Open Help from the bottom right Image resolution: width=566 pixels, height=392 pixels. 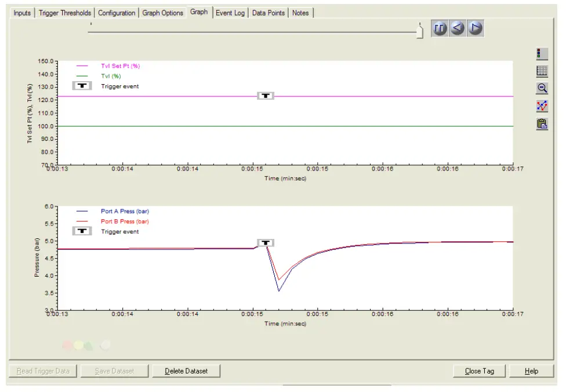click(x=531, y=370)
